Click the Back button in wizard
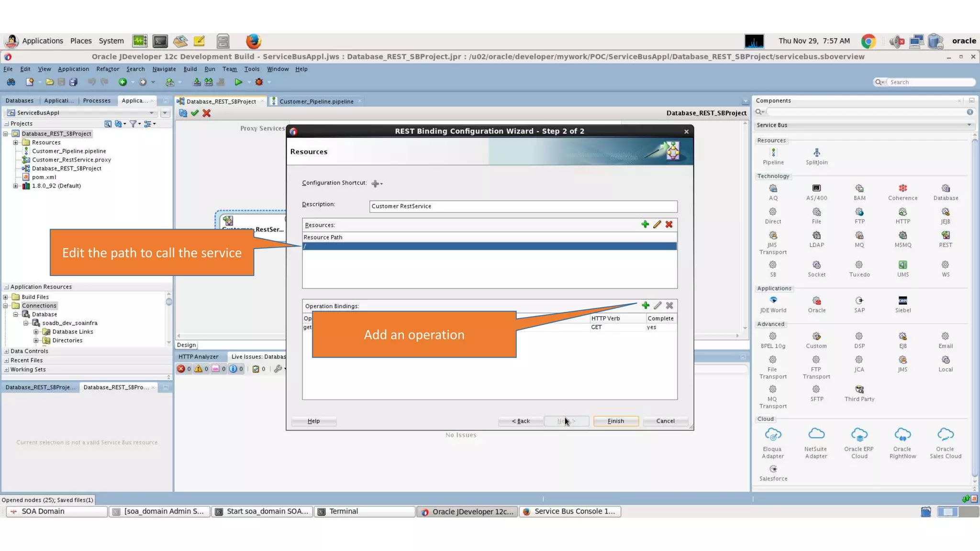Viewport: 980px width, 551px height. click(x=521, y=421)
